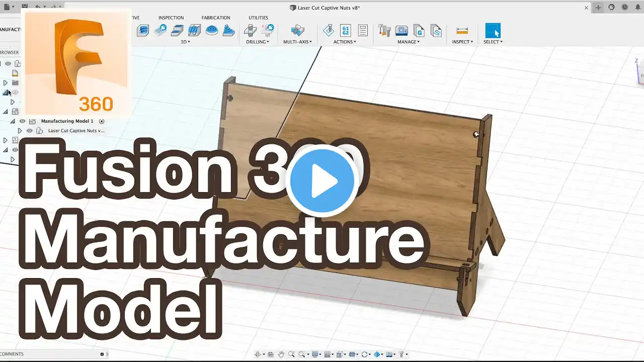Open the SELECT dropdown label
Screen dimensions: 644x362
(x=493, y=42)
